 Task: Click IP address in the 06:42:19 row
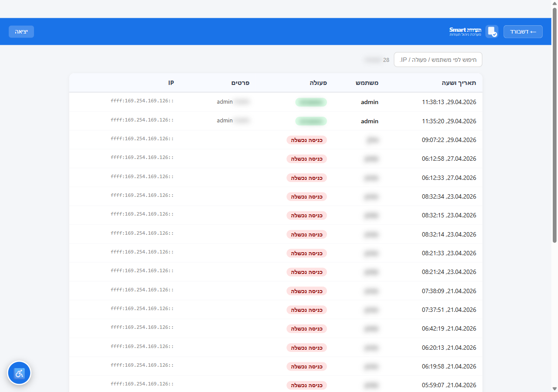click(x=142, y=327)
